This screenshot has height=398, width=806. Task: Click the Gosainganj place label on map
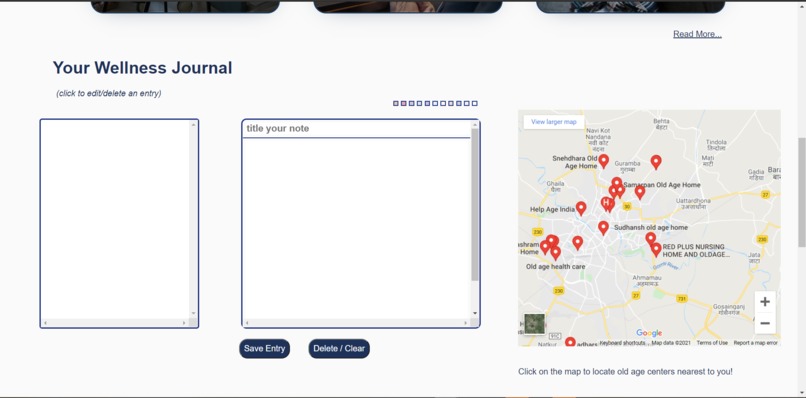[729, 309]
